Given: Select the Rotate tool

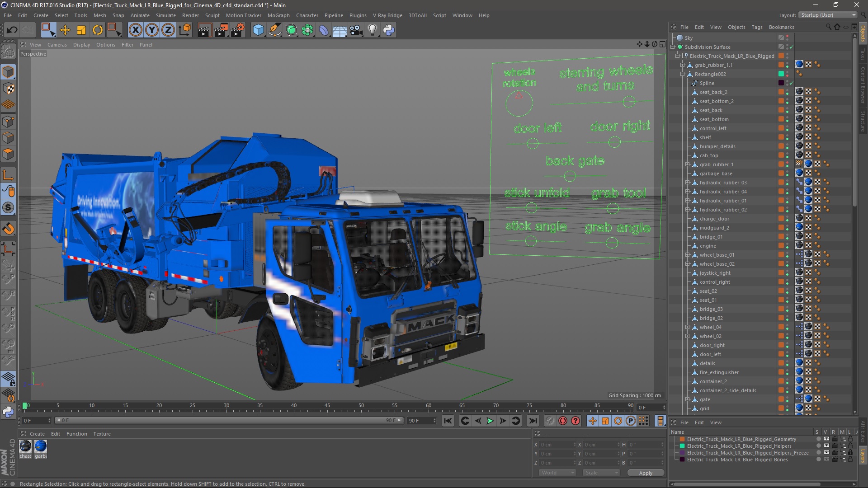Looking at the screenshot, I should click(98, 30).
